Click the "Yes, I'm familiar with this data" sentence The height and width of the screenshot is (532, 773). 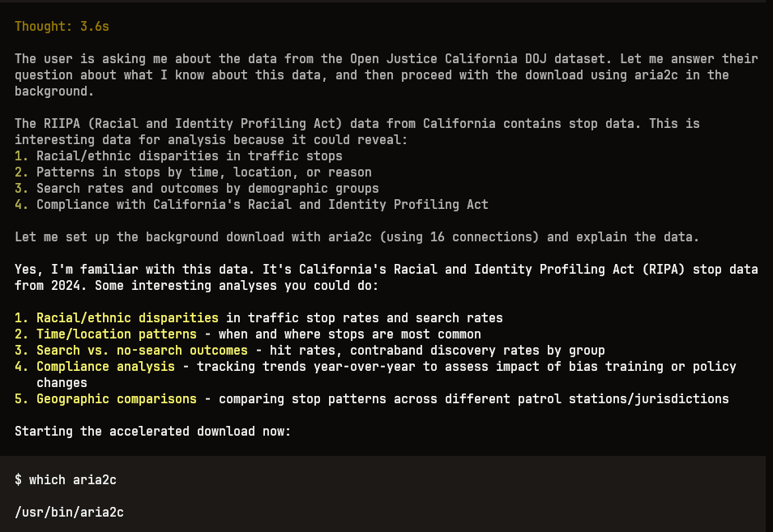tap(135, 270)
